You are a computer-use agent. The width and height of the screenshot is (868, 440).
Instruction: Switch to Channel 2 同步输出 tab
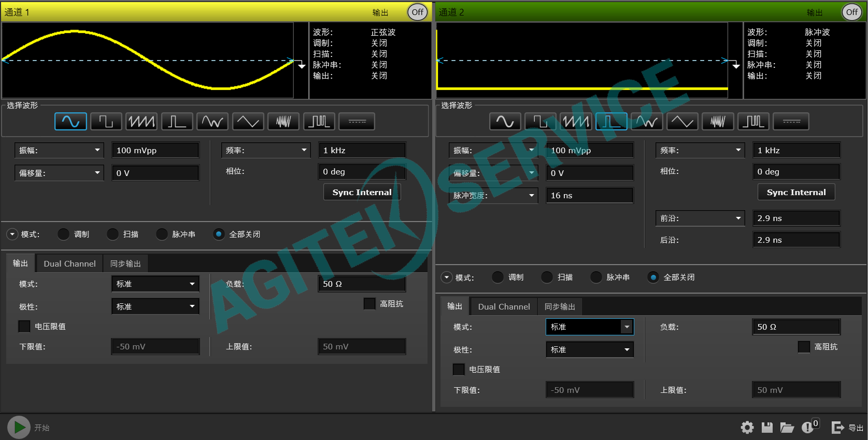pos(560,306)
